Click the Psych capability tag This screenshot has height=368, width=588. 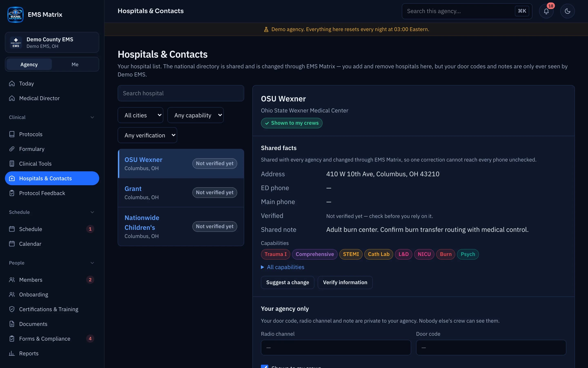pyautogui.click(x=468, y=254)
